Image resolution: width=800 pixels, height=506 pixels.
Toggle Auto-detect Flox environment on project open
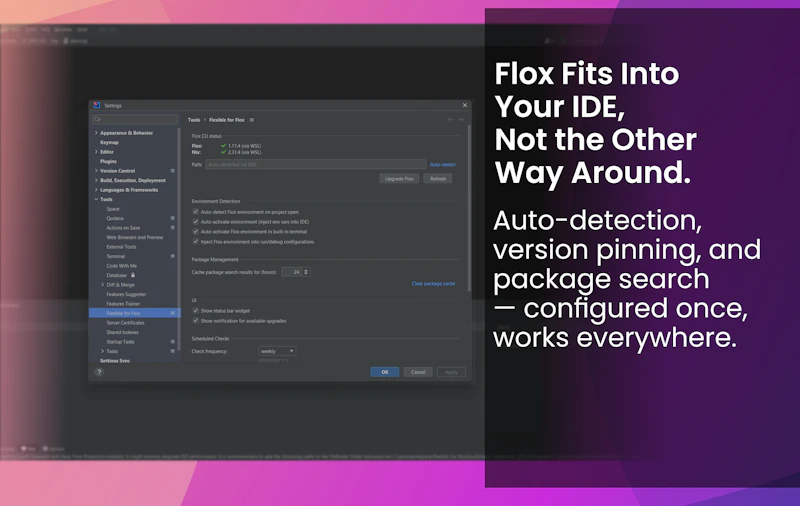point(195,212)
